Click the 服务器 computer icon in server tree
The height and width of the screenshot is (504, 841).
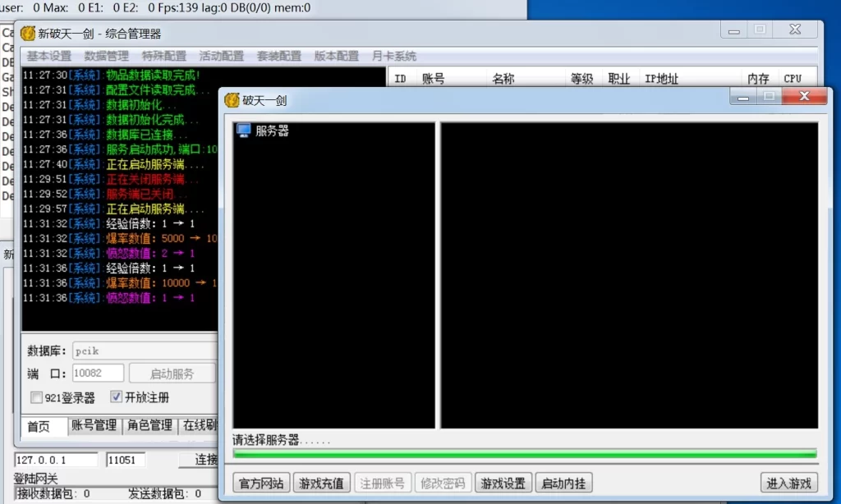pos(245,130)
